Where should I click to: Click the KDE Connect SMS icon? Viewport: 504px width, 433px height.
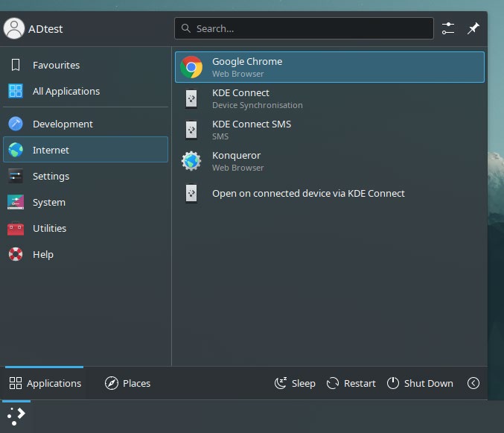tap(191, 130)
